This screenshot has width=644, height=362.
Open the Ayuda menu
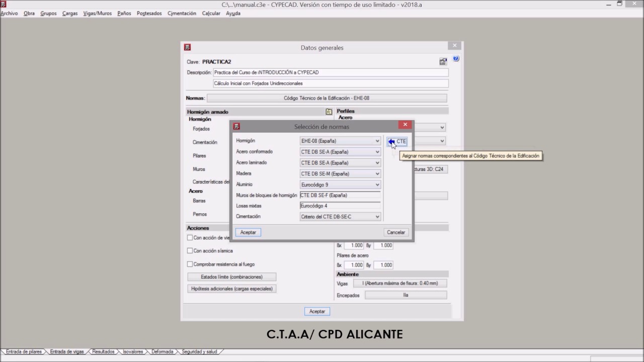coord(233,14)
